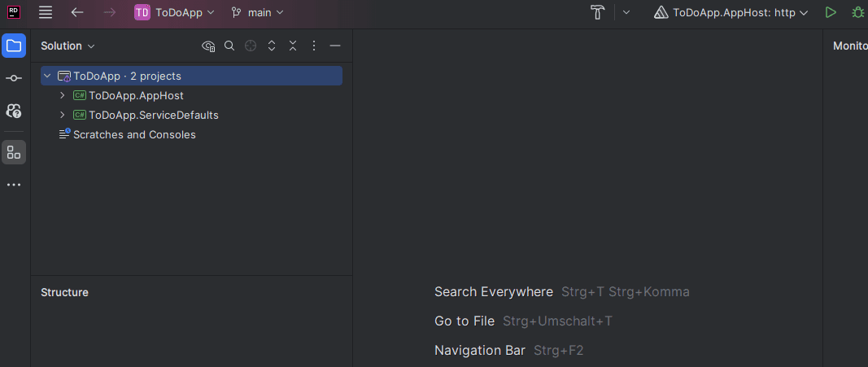Select the ToDoApp.ServiceDefaults project label
The width and height of the screenshot is (868, 367).
[154, 115]
